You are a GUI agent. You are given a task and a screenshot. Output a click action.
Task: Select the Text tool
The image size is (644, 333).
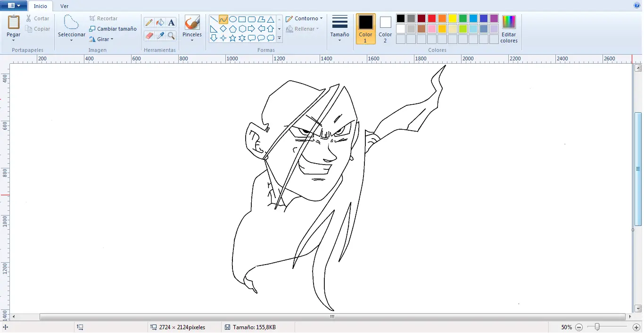172,22
